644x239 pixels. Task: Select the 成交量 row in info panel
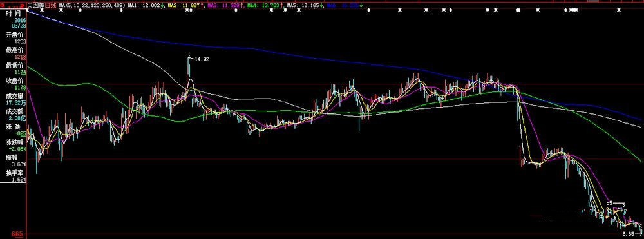(x=13, y=99)
